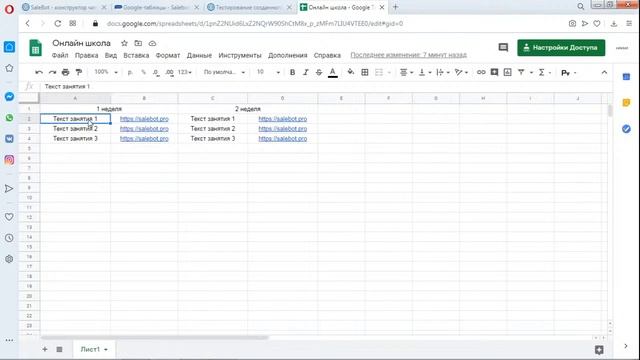
Task: Open the borders tool
Action: pyautogui.click(x=365, y=72)
